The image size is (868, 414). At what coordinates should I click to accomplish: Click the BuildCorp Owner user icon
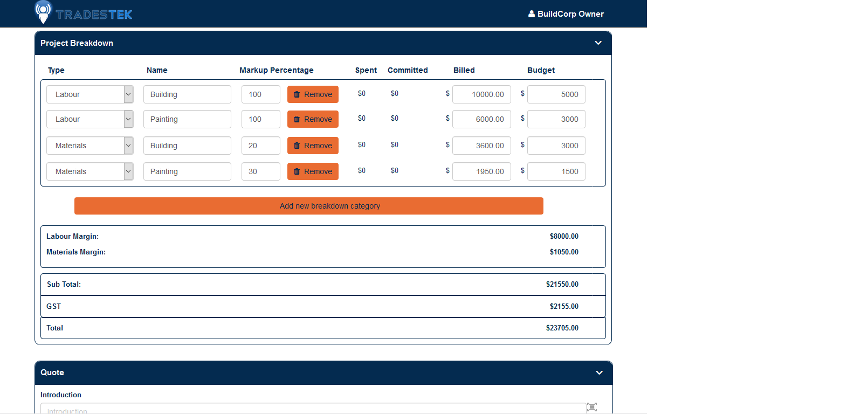click(x=531, y=14)
